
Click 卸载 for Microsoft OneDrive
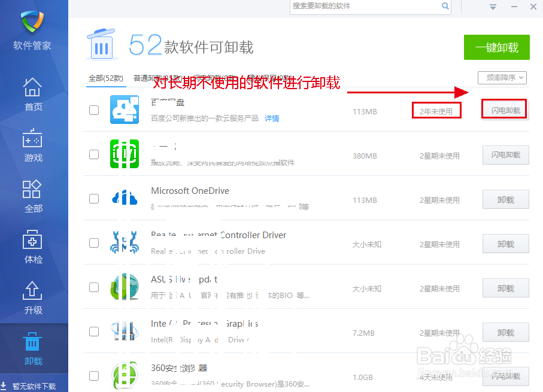(506, 199)
